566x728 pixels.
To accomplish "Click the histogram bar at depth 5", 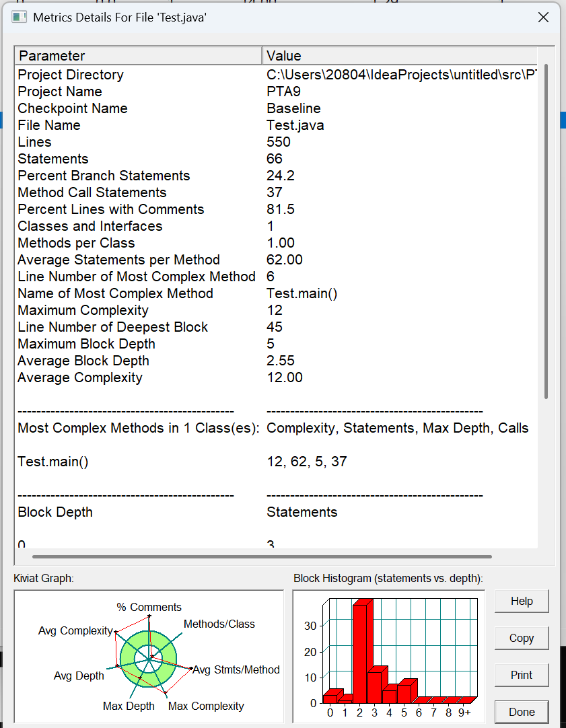I will 406,691.
